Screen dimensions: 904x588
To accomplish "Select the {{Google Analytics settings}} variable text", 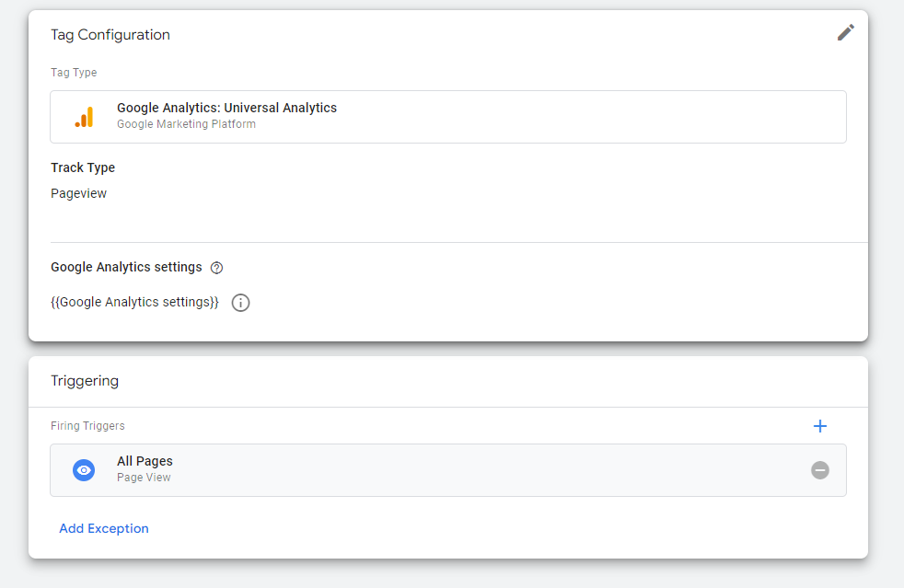I will (x=134, y=302).
